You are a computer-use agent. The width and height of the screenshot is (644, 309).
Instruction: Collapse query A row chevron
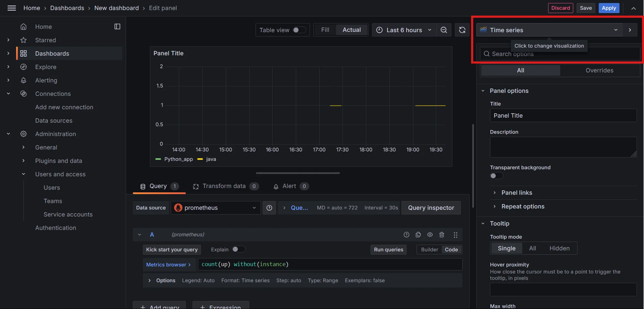[140, 235]
